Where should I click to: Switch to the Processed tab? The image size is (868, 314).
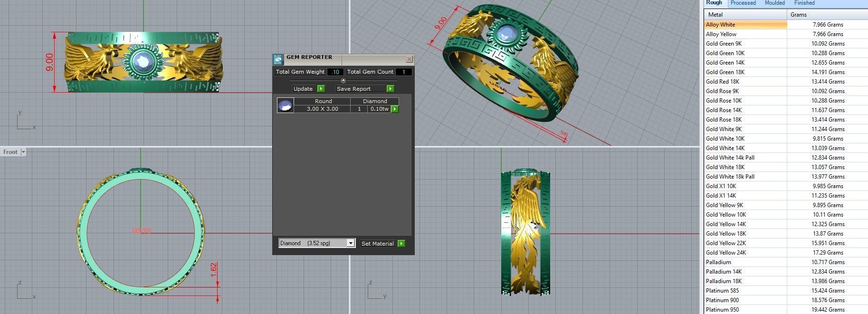(743, 3)
